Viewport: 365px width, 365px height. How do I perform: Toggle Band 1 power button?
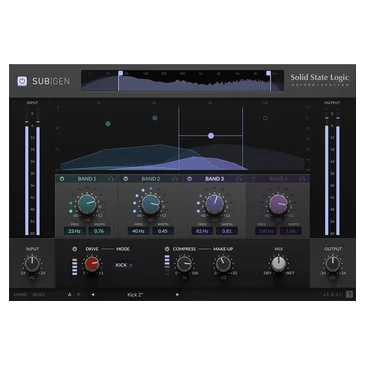tap(62, 179)
